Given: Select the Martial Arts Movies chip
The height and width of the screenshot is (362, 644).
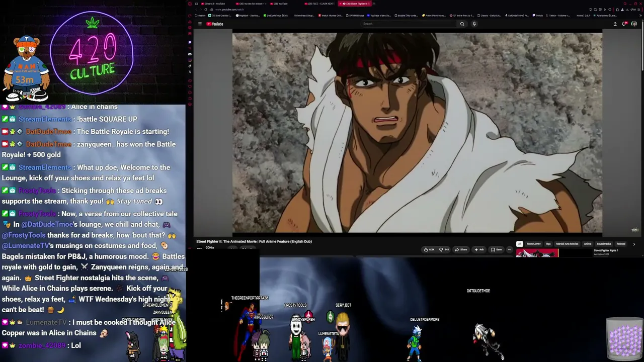Looking at the screenshot, I should point(567,244).
